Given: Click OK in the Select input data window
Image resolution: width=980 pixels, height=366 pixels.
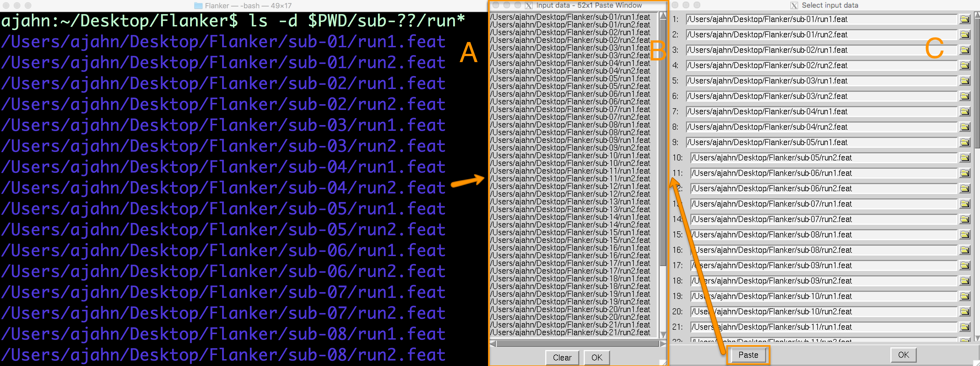Looking at the screenshot, I should pos(903,354).
